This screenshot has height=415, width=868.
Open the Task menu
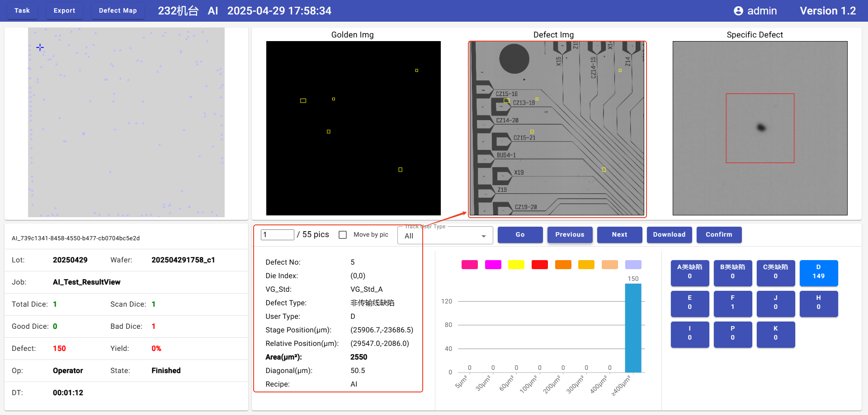click(x=22, y=10)
